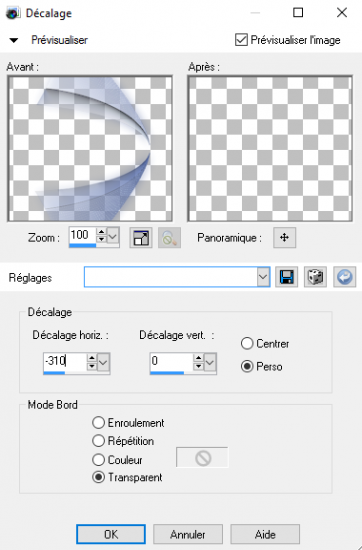Image resolution: width=362 pixels, height=550 pixels.
Task: Save preset with the floppy disk icon
Action: click(x=287, y=277)
